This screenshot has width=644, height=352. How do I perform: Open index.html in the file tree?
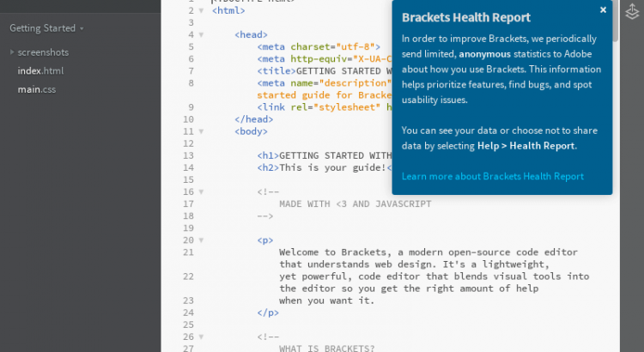(40, 70)
